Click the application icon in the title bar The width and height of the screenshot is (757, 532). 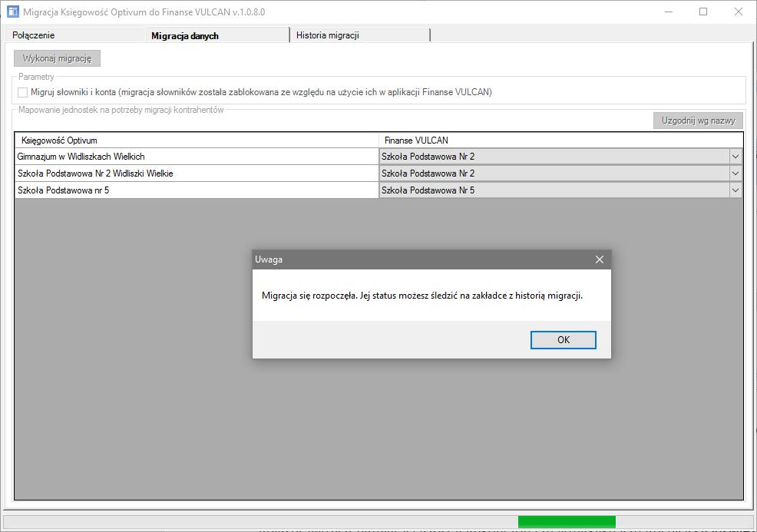pos(13,12)
